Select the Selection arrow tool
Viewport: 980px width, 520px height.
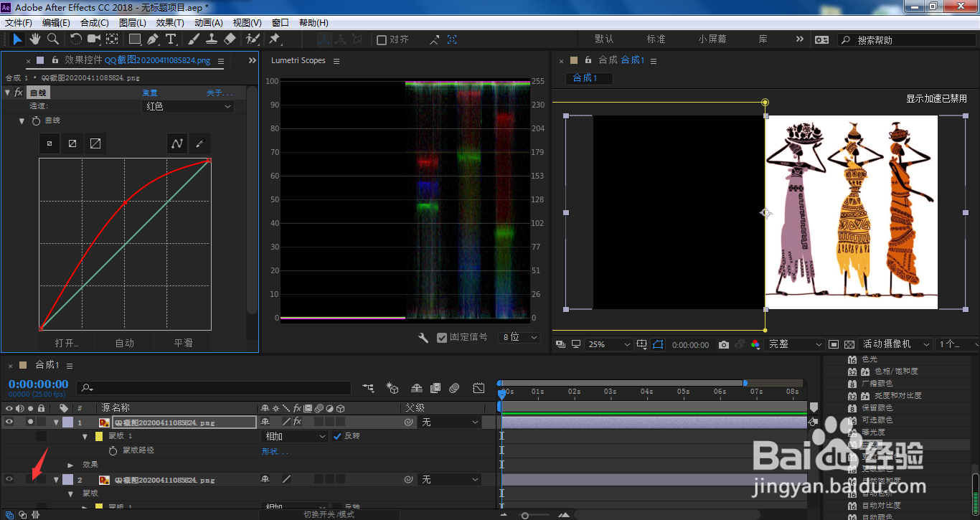[x=18, y=39]
